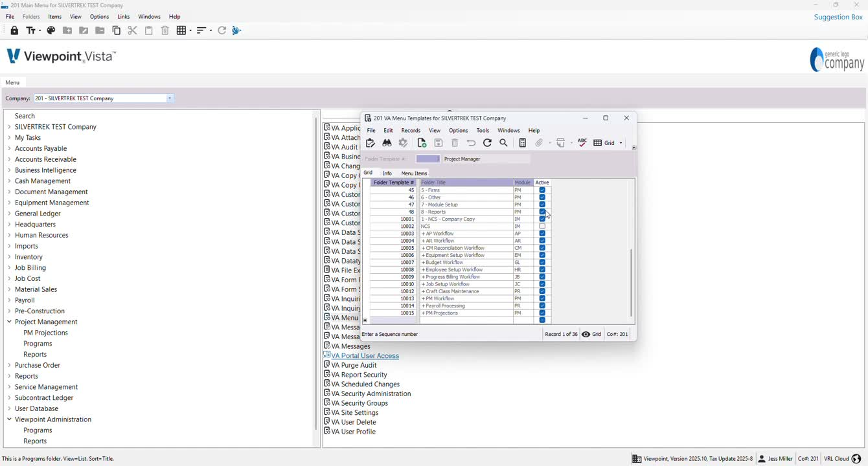Viewport: 868px width, 466px height.
Task: Click the color palette icon in main toolbar
Action: coord(51,30)
